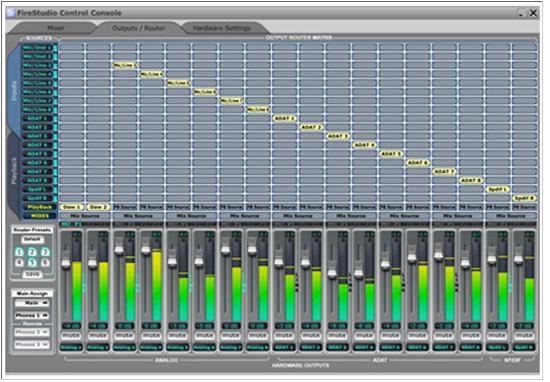Click the Spdif R output fader knob
The width and height of the screenshot is (550, 382).
[518, 259]
